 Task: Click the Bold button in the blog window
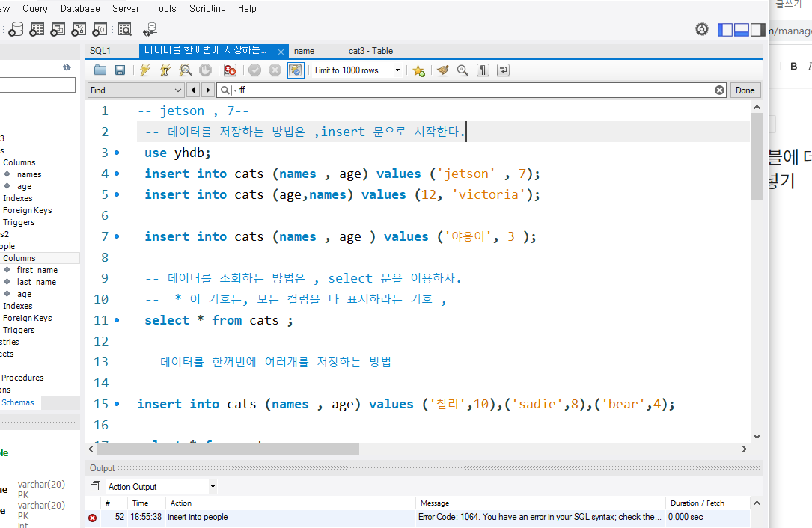(793, 67)
